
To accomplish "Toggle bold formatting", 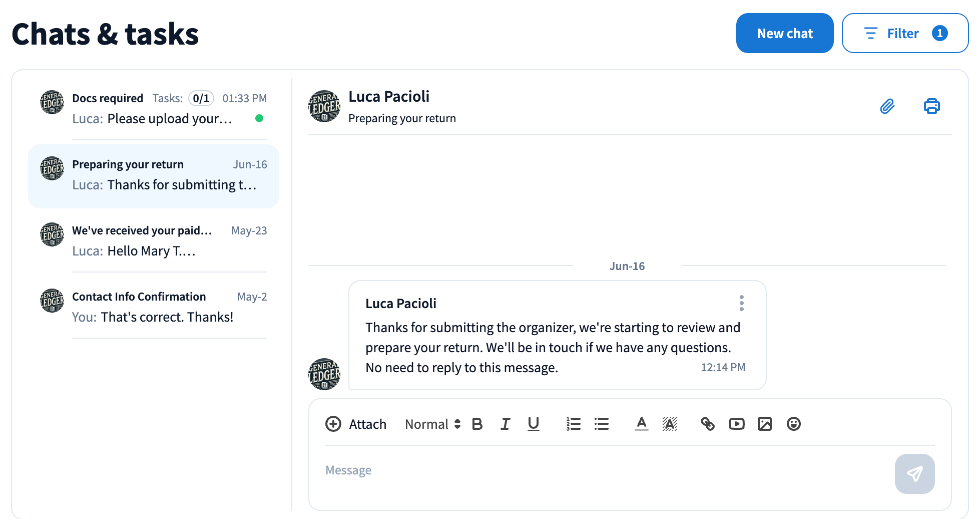I will click(477, 424).
